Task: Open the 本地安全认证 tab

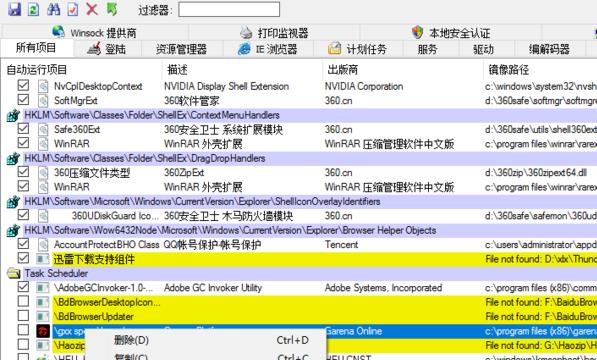Action: click(x=451, y=33)
